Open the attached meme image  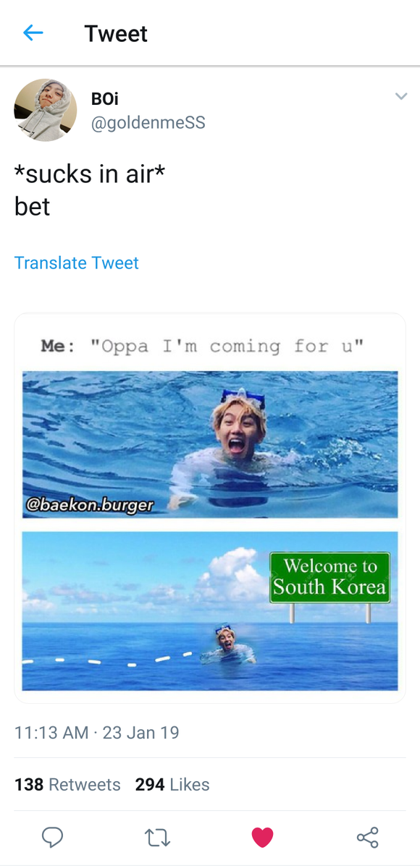tap(210, 508)
